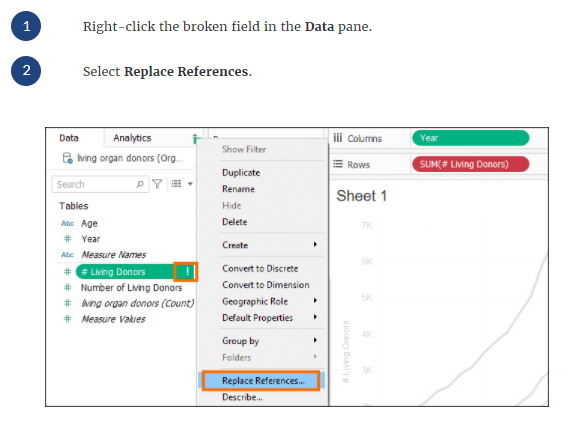Click the Abc icon beside Age
This screenshot has height=422, width=581.
pos(67,223)
